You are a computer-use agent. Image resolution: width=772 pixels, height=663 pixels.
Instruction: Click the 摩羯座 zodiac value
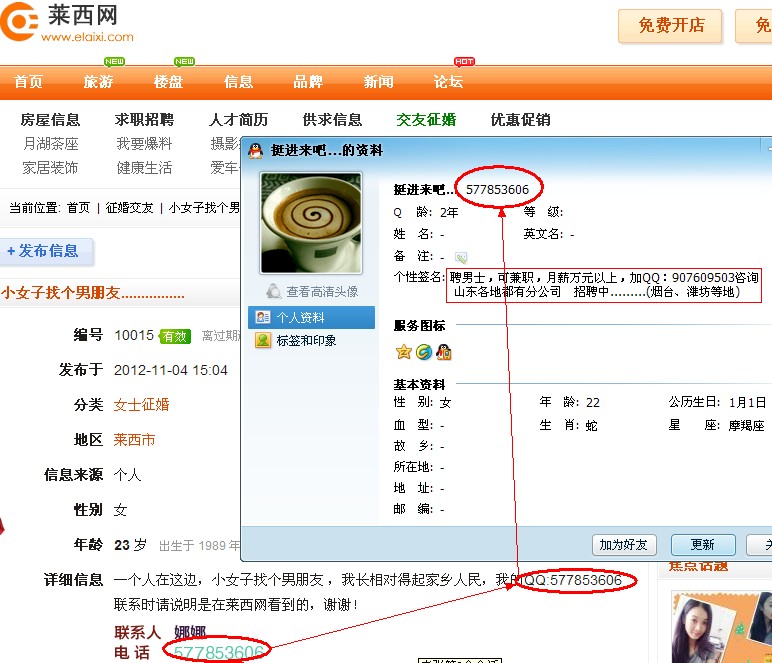(x=746, y=426)
